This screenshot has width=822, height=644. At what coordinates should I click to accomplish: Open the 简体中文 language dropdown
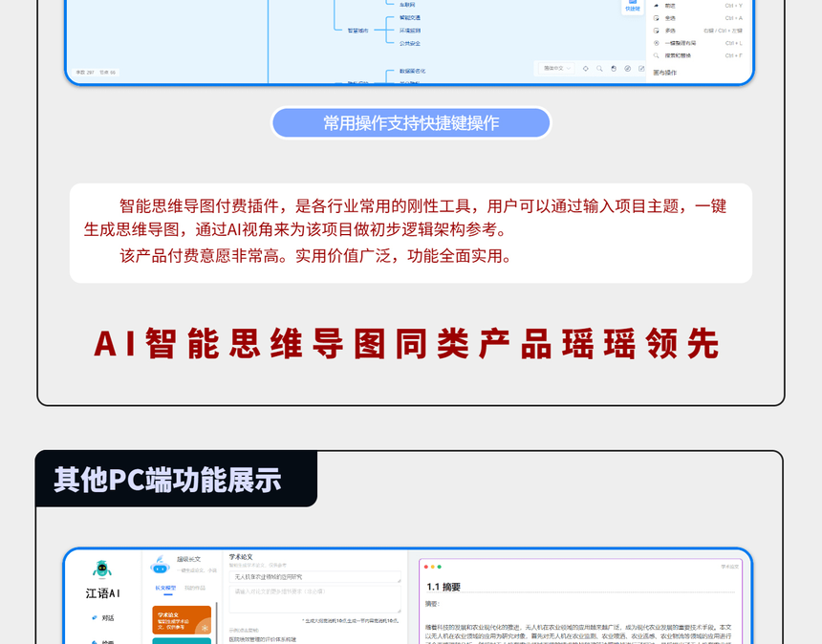click(556, 69)
